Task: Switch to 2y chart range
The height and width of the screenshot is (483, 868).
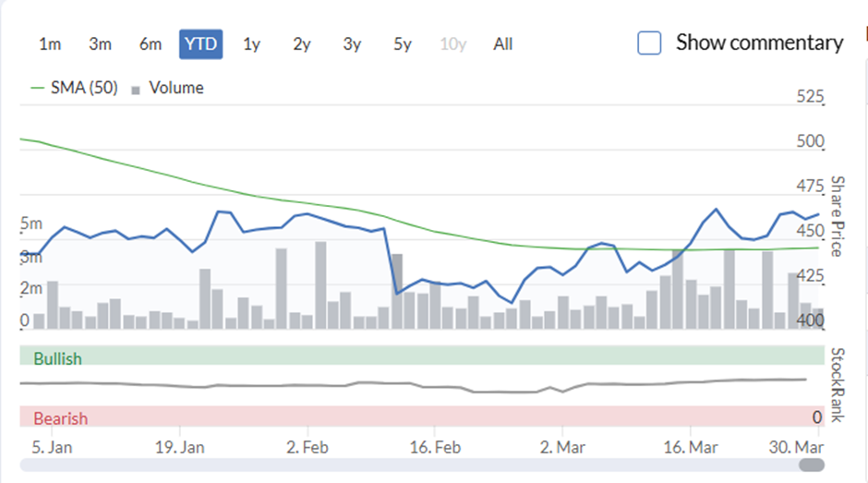Action: [x=301, y=43]
